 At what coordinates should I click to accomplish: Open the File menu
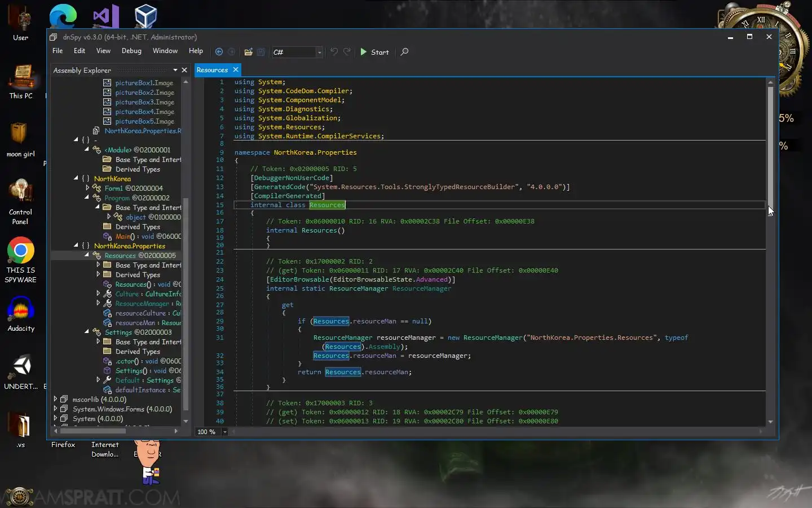[58, 51]
